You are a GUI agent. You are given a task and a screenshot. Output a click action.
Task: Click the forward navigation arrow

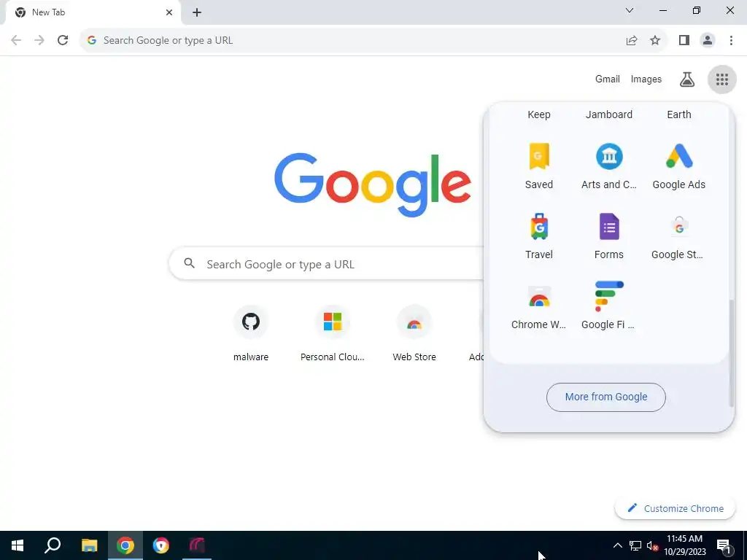pyautogui.click(x=39, y=41)
